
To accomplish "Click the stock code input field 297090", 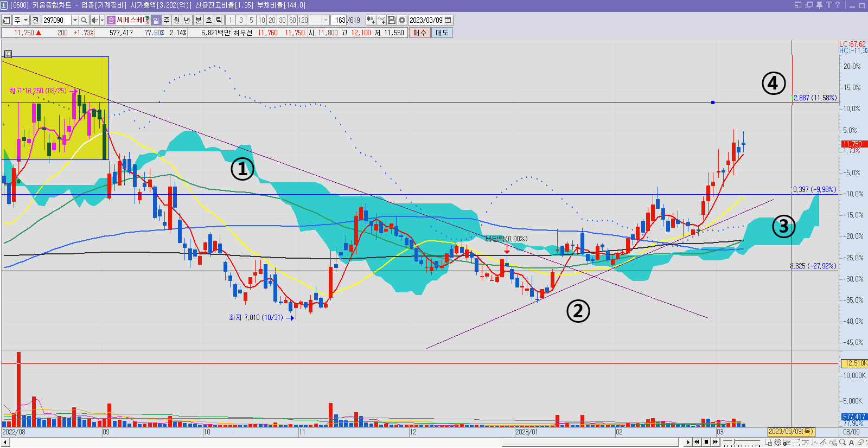I will (56, 20).
